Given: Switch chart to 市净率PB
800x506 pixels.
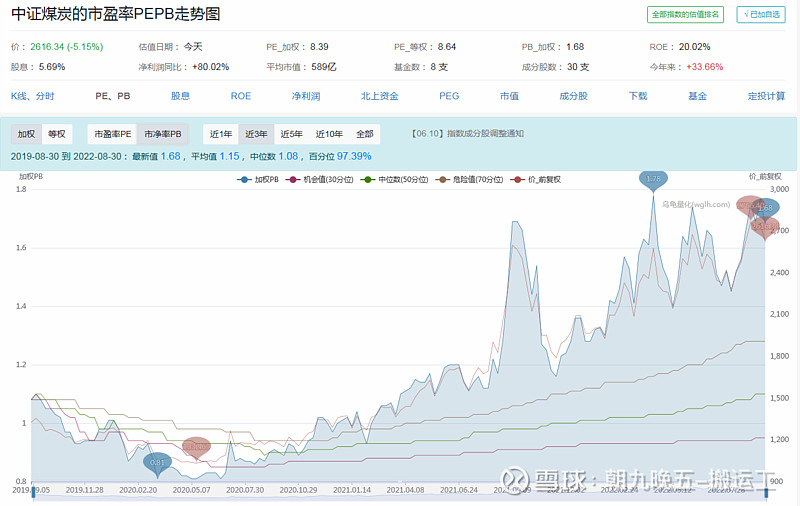Looking at the screenshot, I should [163, 134].
